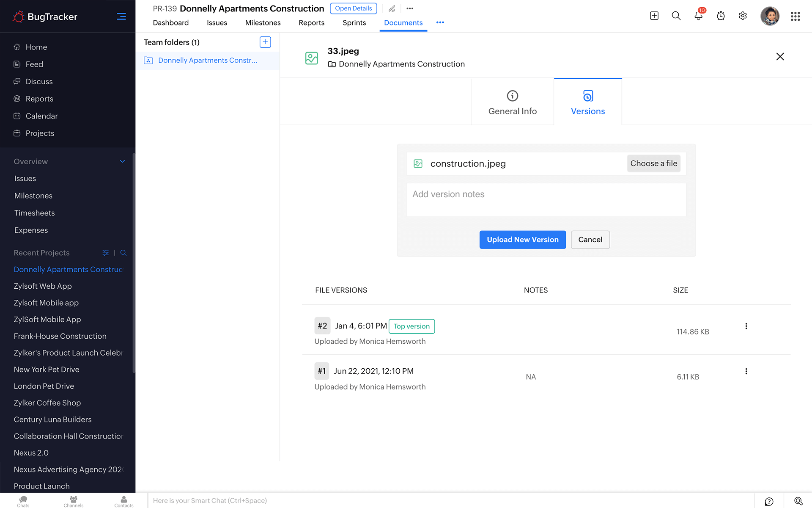812x508 pixels.
Task: Click the quick add plus icon in header
Action: [654, 16]
